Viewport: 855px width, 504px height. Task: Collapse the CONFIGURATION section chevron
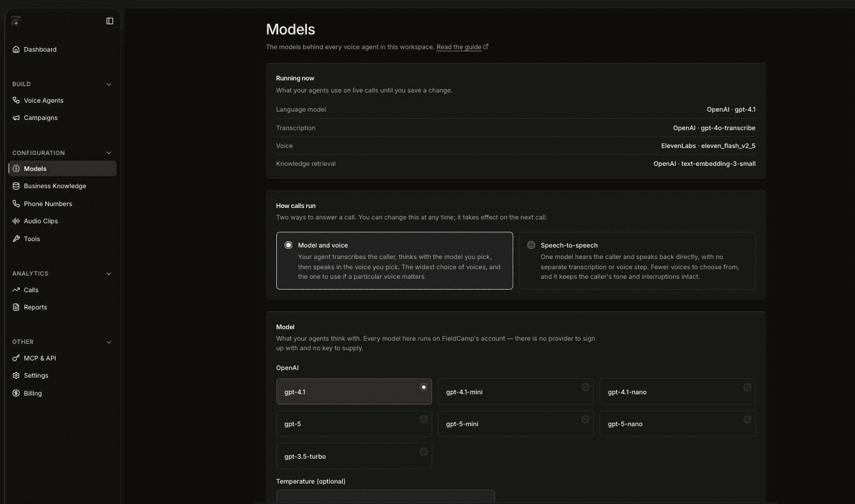tap(108, 153)
